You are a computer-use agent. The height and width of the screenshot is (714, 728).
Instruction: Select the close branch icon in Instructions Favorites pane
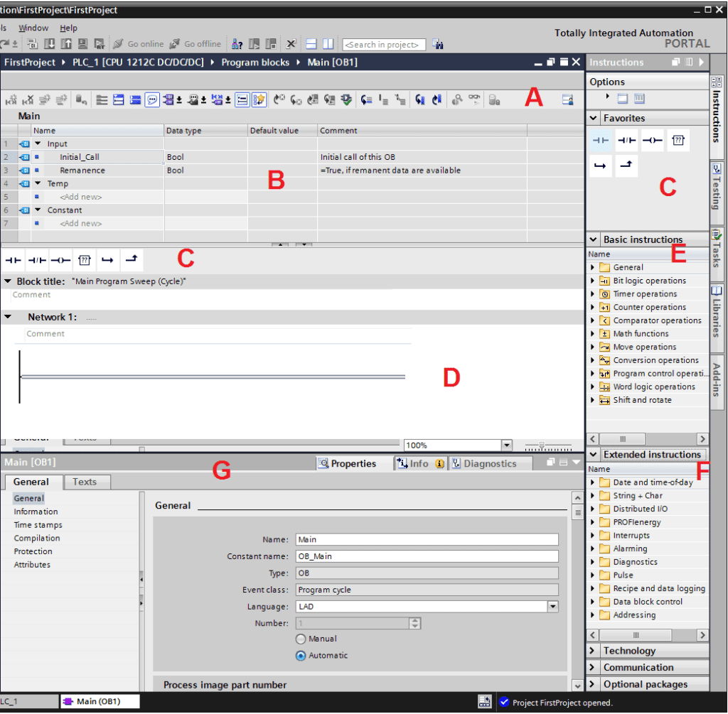[627, 166]
